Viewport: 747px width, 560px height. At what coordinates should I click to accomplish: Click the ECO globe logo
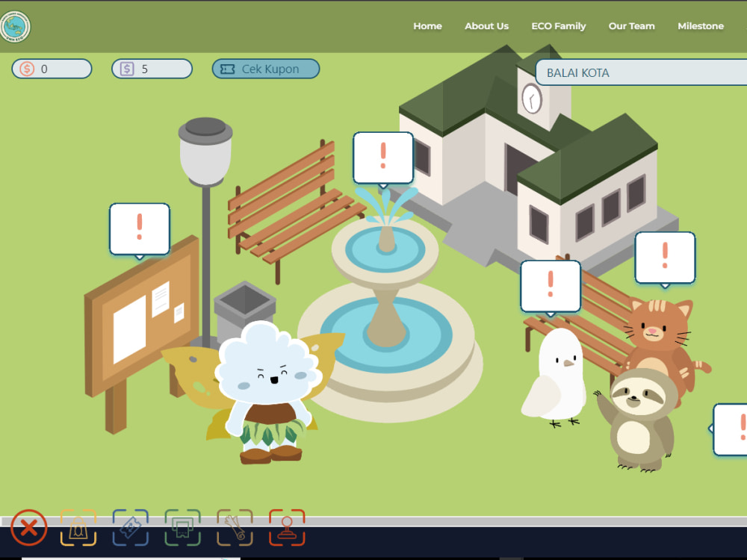coord(15,26)
